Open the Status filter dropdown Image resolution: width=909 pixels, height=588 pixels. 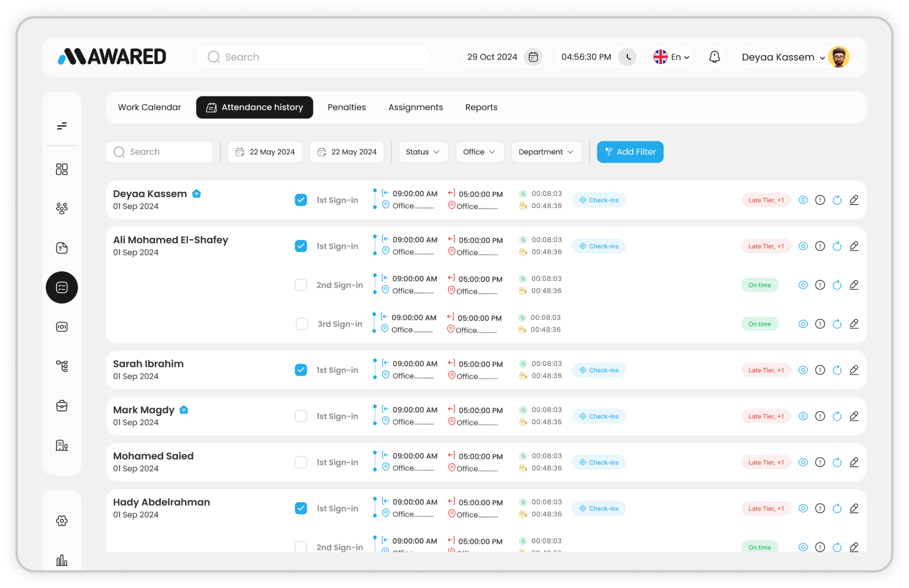[x=423, y=152]
